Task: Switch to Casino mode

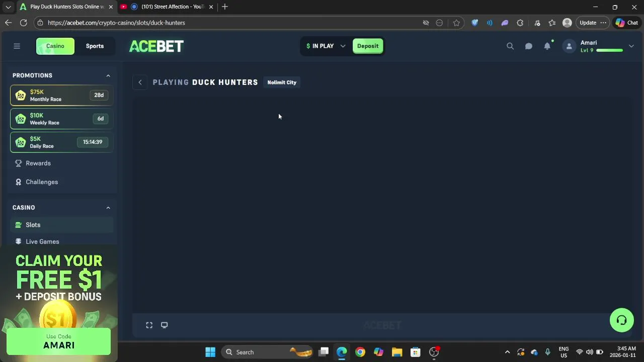Action: (x=55, y=46)
